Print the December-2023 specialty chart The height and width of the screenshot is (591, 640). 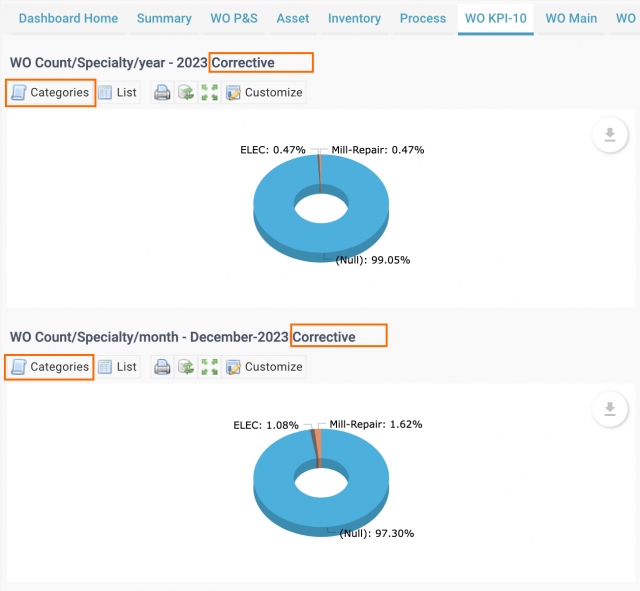(x=162, y=367)
